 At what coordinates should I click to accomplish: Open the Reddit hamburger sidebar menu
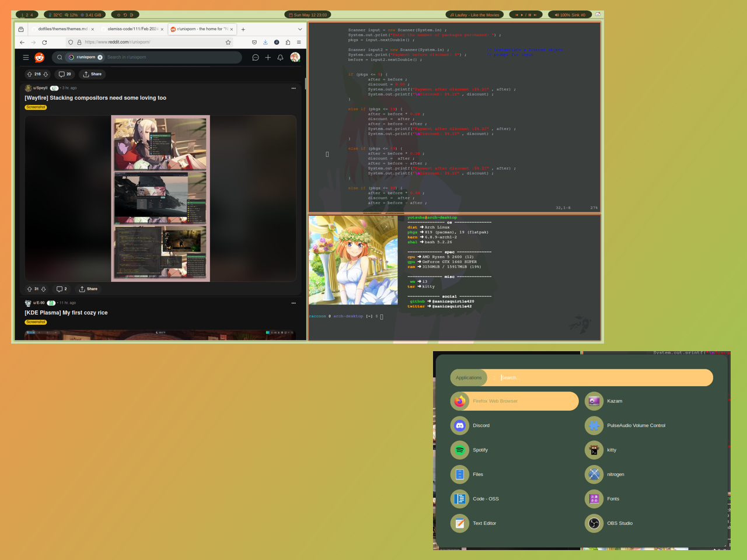pyautogui.click(x=26, y=57)
